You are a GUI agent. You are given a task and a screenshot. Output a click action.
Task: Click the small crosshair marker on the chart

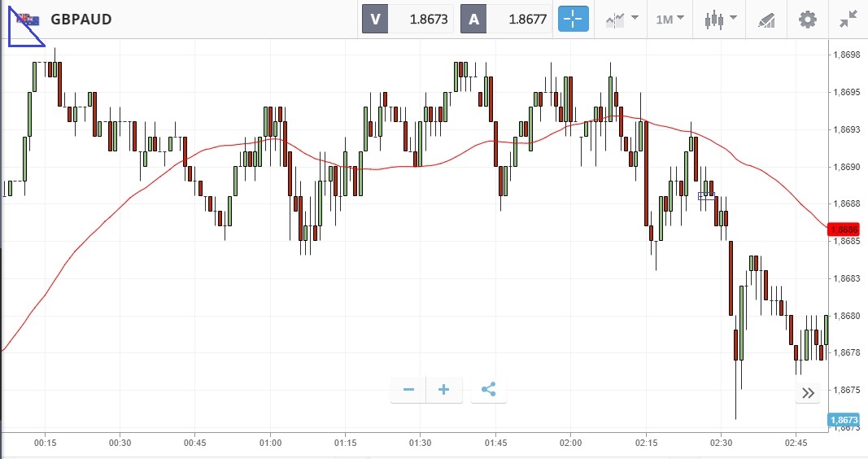coord(706,195)
